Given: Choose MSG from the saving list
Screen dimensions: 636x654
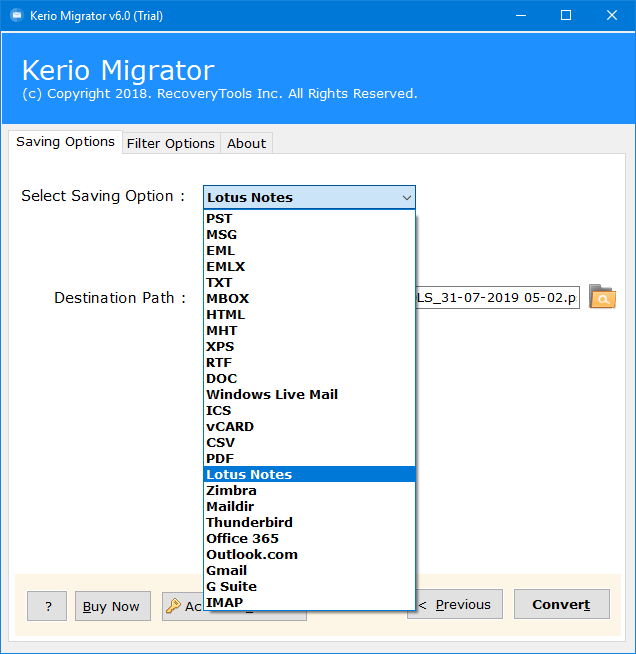Looking at the screenshot, I should pos(309,234).
